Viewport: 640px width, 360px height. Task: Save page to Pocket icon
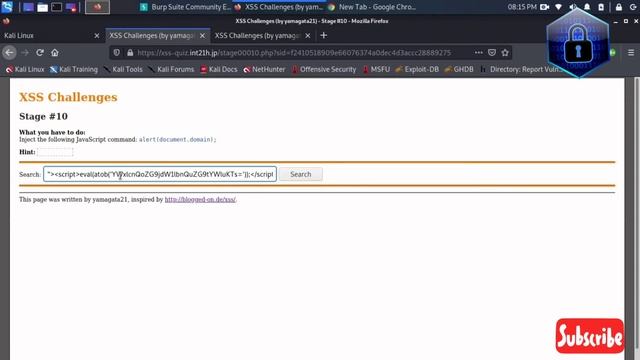click(492, 53)
